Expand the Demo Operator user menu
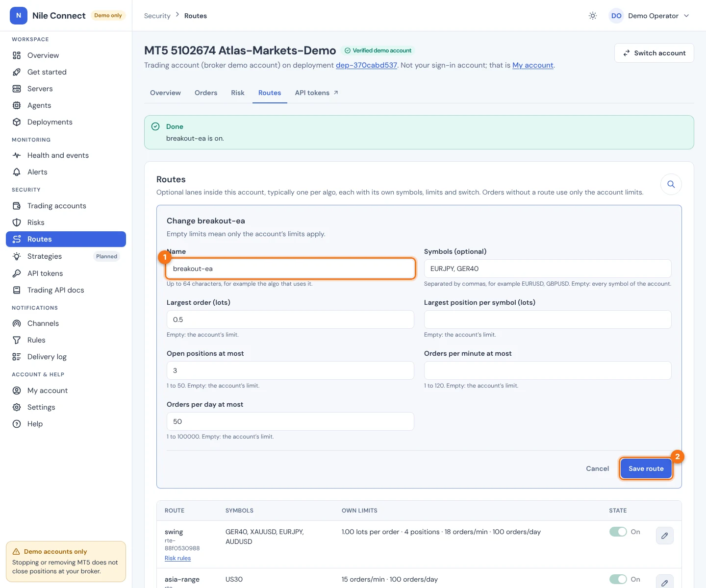 coord(649,16)
